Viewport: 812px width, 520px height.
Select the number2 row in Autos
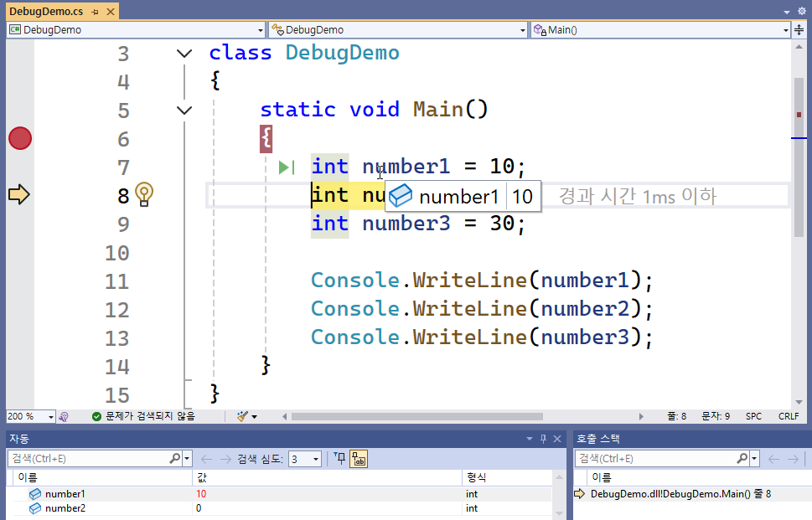click(65, 508)
